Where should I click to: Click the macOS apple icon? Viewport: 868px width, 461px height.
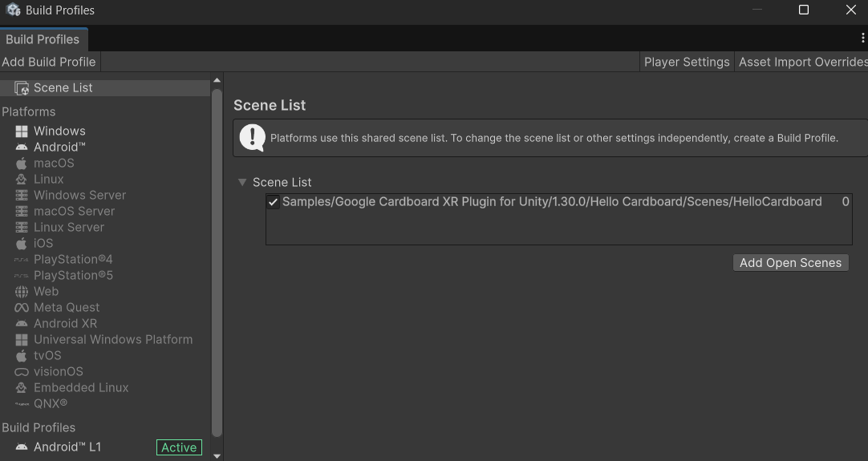[22, 164]
